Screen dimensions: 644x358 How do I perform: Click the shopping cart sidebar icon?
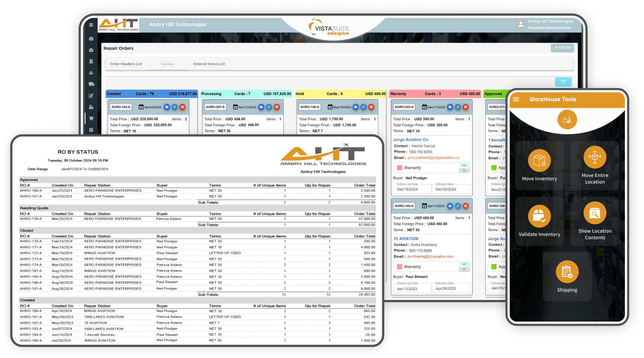pyautogui.click(x=91, y=118)
